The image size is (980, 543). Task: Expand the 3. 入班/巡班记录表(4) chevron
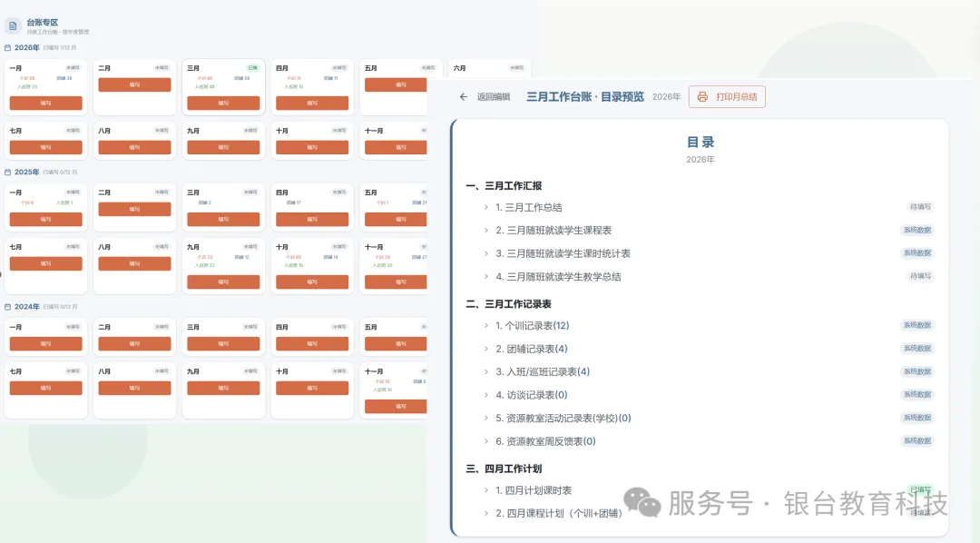pos(486,371)
